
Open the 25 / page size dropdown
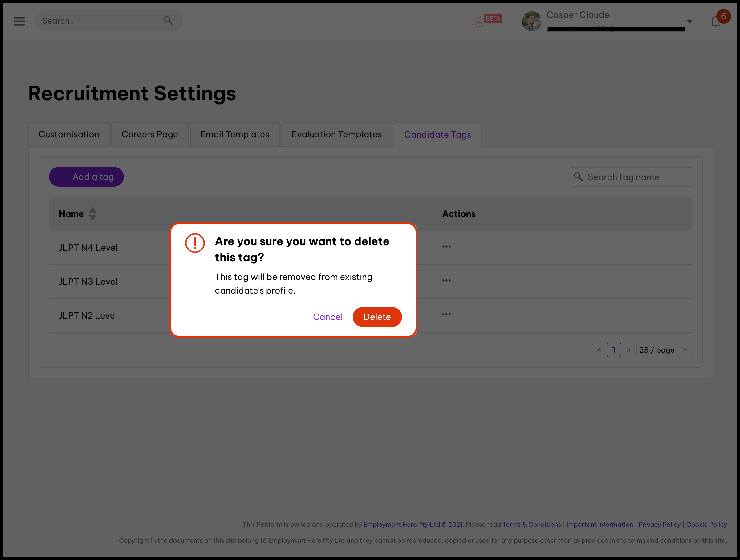pos(664,350)
